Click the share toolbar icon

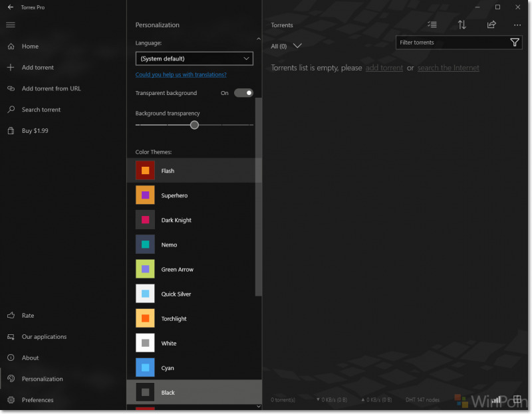point(491,25)
